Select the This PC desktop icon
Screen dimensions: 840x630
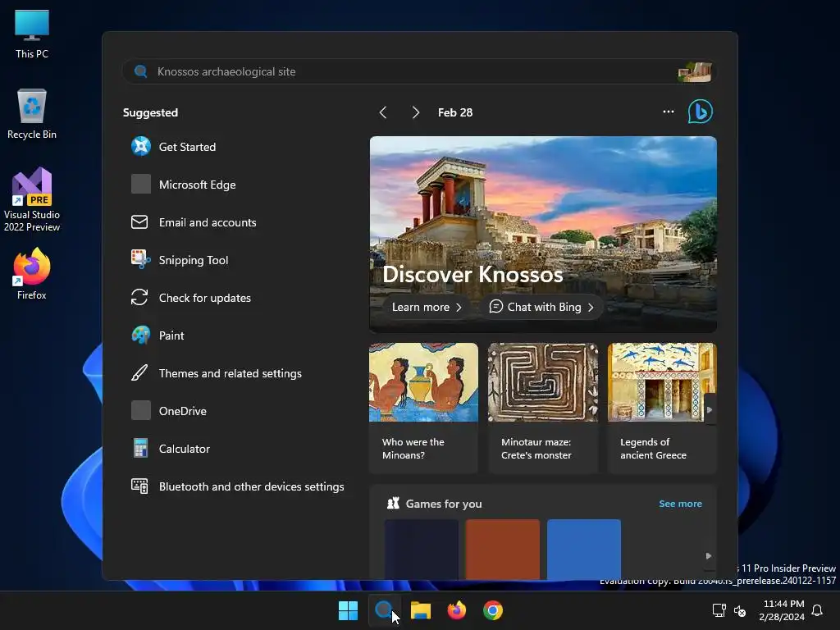[x=32, y=33]
